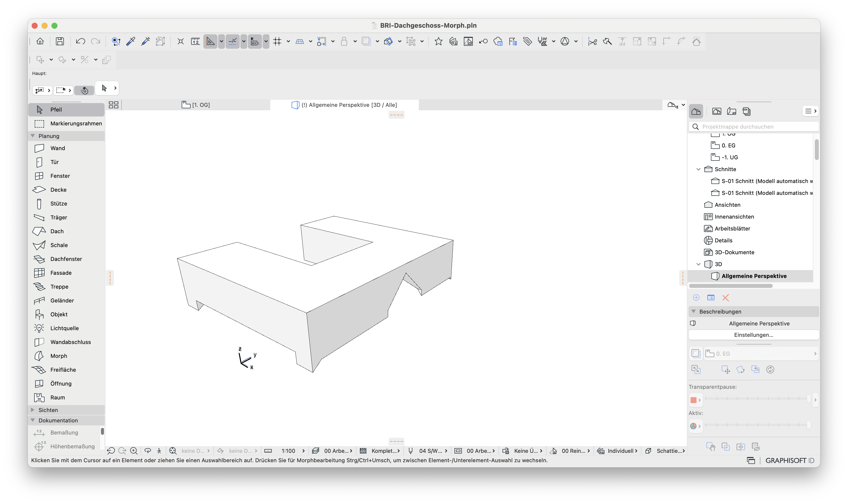Viewport: 848px width, 504px height.
Task: Toggle the snap guides button in toolbar
Action: 232,42
